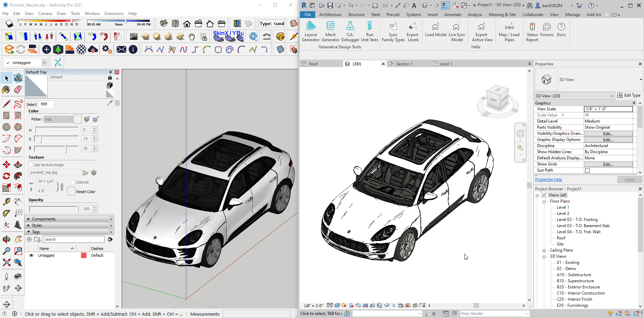Open the SkinX / YBu extension tool
This screenshot has width=644, height=318.
pos(228,36)
